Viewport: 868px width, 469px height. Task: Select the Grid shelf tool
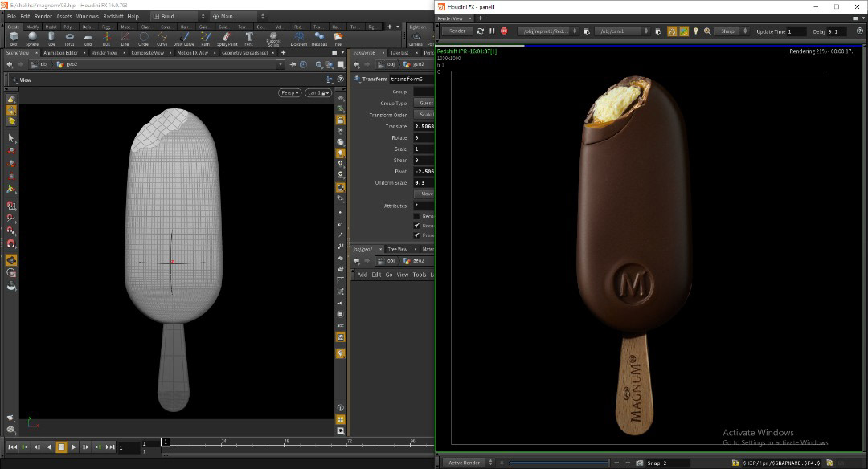(x=88, y=39)
